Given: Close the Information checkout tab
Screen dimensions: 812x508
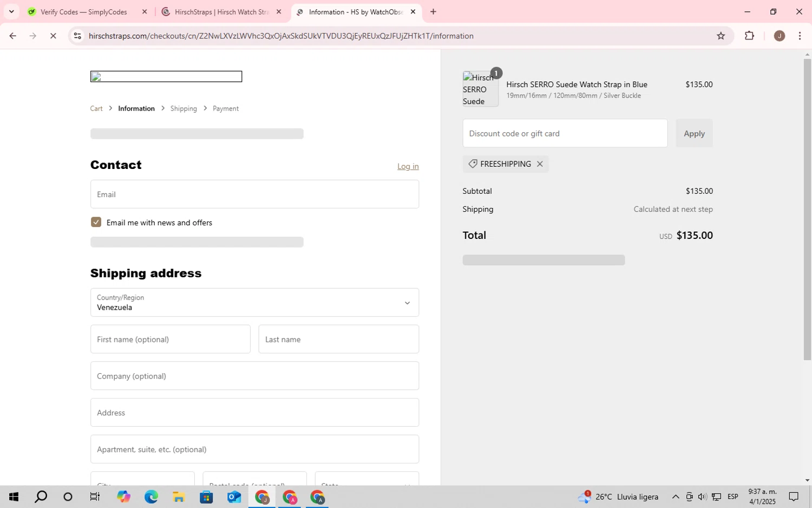Looking at the screenshot, I should (413, 11).
